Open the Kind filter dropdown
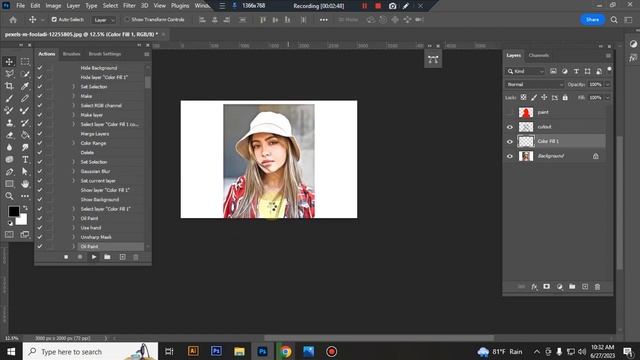The image size is (640, 360). click(x=525, y=71)
